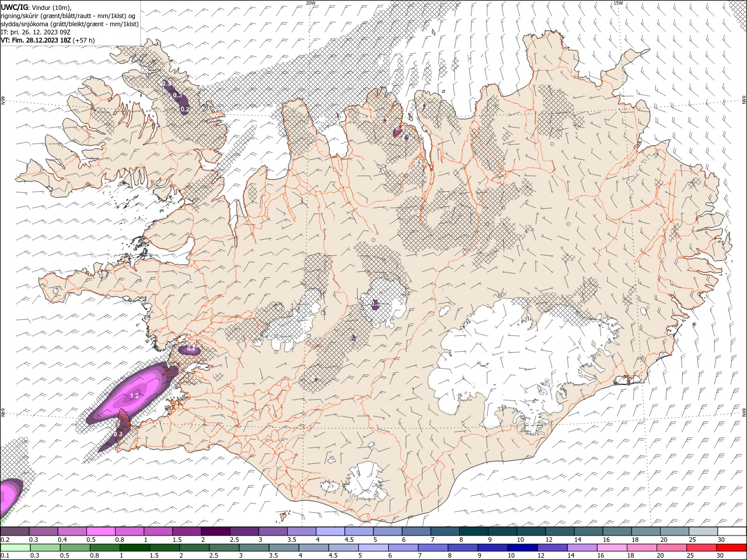Click the initial time 'IT: þri. 26. 12. 2023 09Z'
Screen dimensions: 747x560
coord(36,32)
